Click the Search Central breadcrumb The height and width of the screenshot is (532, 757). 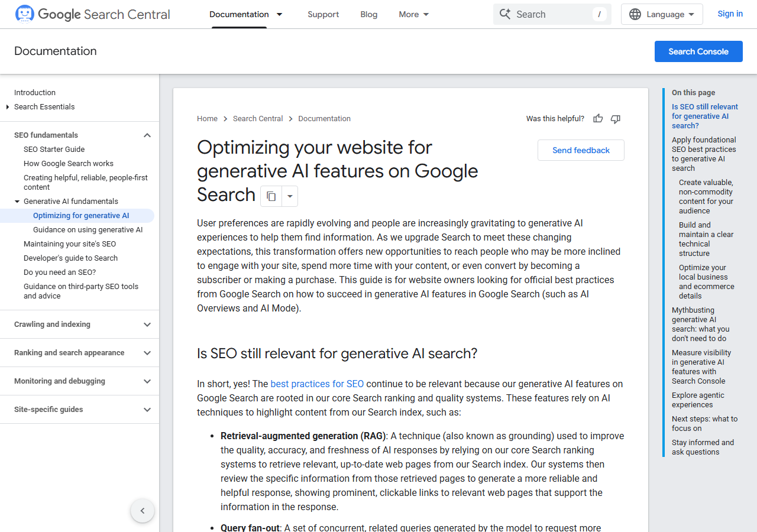coord(258,119)
